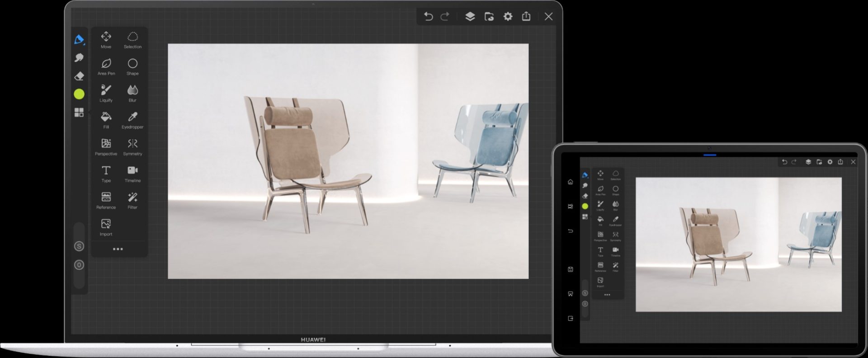Select the Move tool on the laptop screen
Viewport: 868px width, 358px height.
click(x=106, y=39)
